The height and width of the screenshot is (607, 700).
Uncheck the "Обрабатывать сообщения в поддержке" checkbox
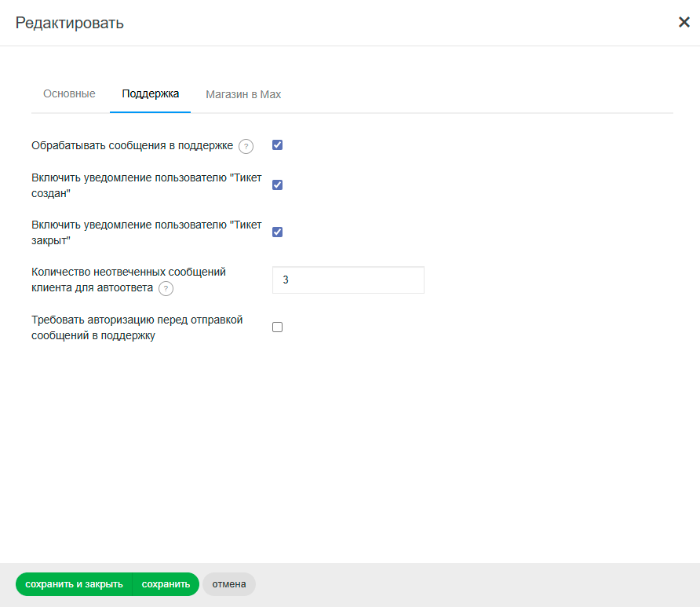pos(277,145)
